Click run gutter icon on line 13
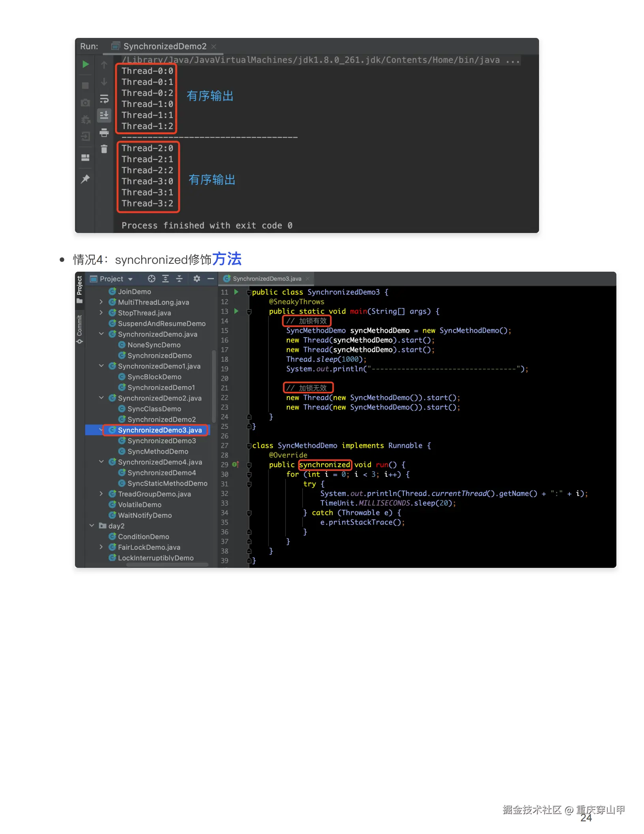Viewport: 644px width, 834px height. (236, 311)
